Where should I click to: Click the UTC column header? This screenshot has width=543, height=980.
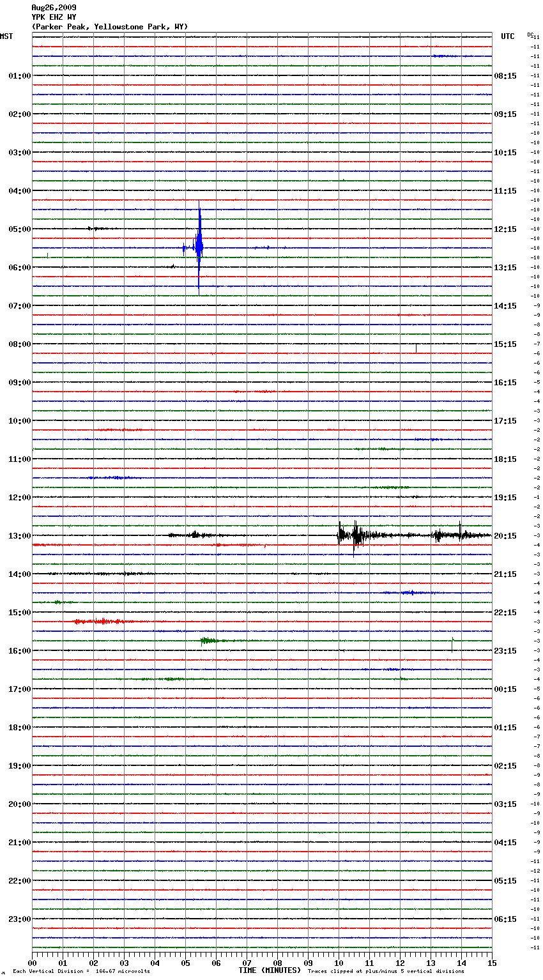coord(507,36)
